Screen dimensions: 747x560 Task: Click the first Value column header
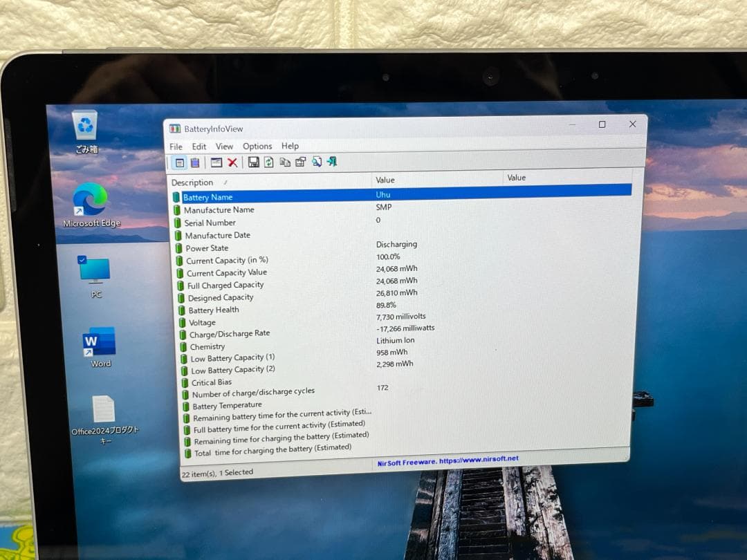[x=437, y=180]
